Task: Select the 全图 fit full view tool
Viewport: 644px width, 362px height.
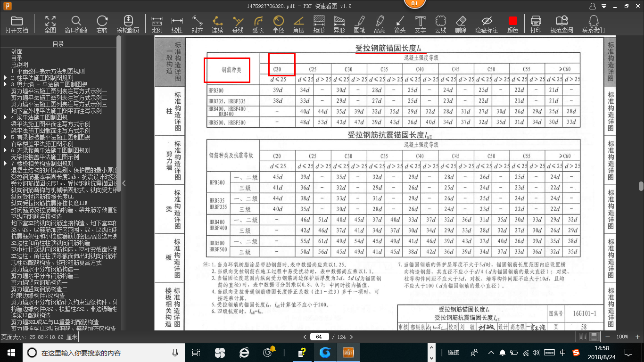Action: pyautogui.click(x=50, y=24)
